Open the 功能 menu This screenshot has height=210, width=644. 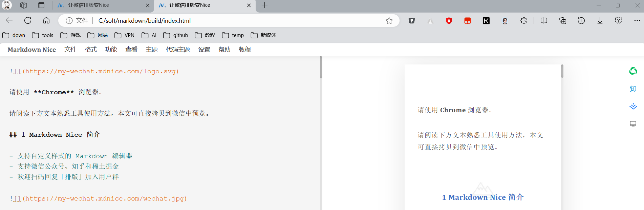pyautogui.click(x=111, y=50)
